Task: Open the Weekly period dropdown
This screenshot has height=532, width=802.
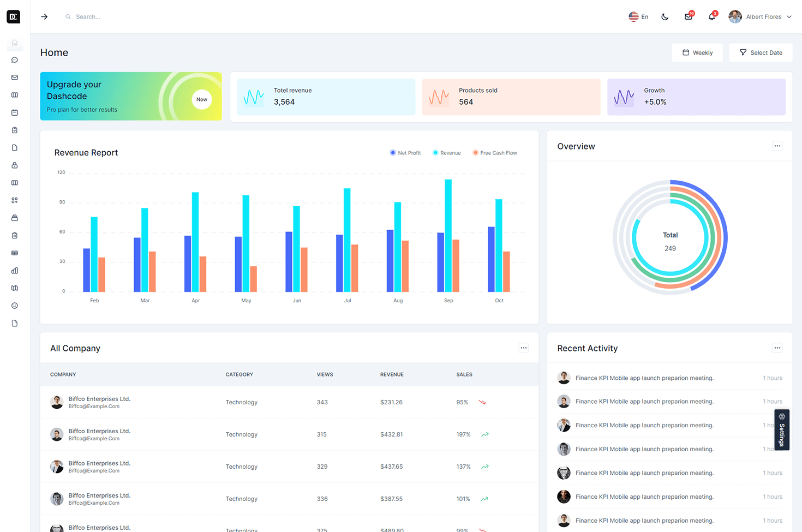Action: (697, 52)
